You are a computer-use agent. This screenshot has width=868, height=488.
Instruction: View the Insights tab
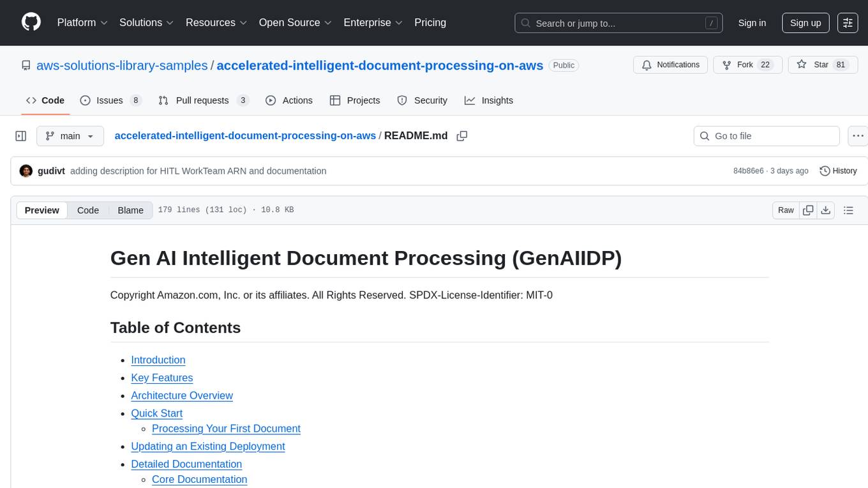coord(489,100)
